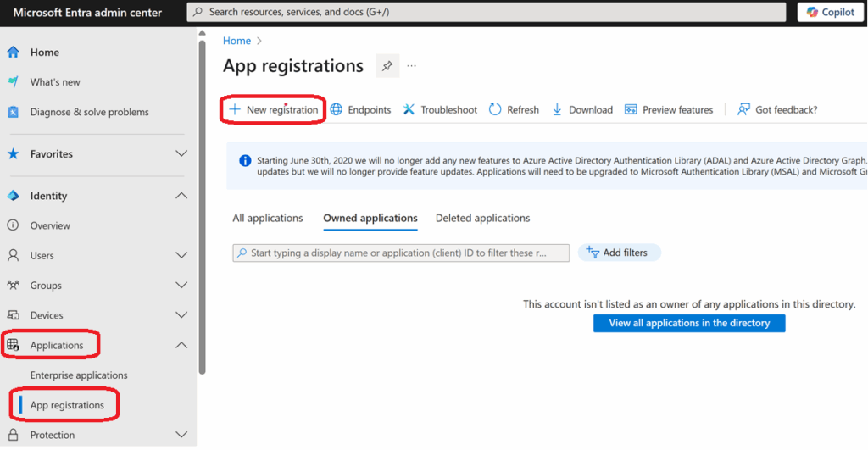Open Enterprise applications in sidebar
The width and height of the screenshot is (868, 450).
[79, 375]
